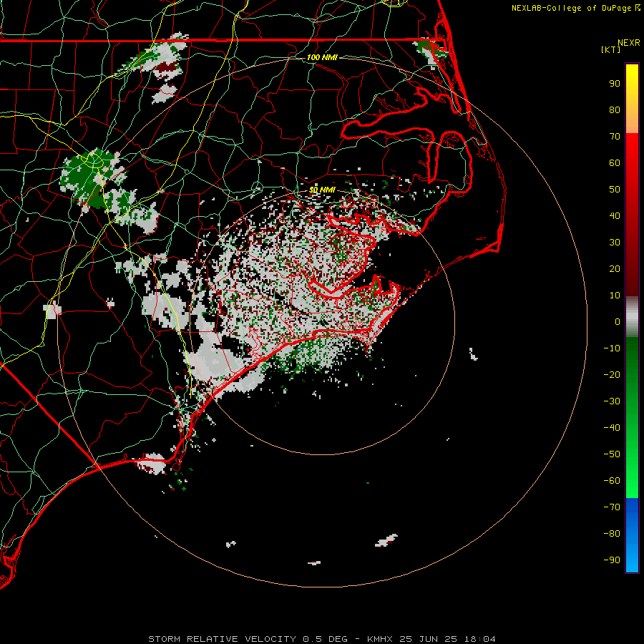
Task: Select the 30 value on the velocity scale
Action: 615,243
